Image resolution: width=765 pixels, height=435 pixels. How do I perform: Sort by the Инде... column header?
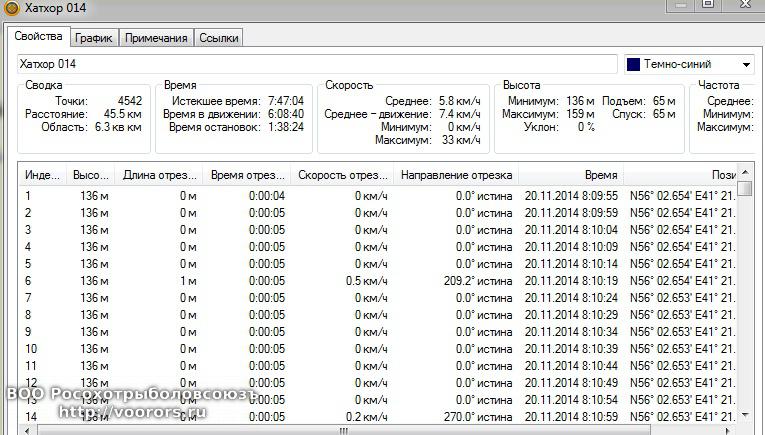point(42,175)
